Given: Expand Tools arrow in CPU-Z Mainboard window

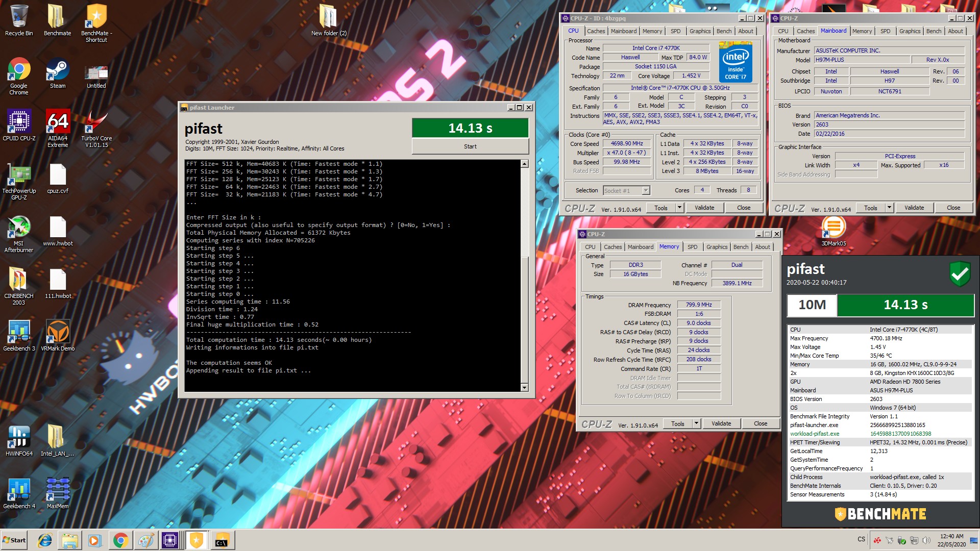Looking at the screenshot, I should pyautogui.click(x=889, y=208).
